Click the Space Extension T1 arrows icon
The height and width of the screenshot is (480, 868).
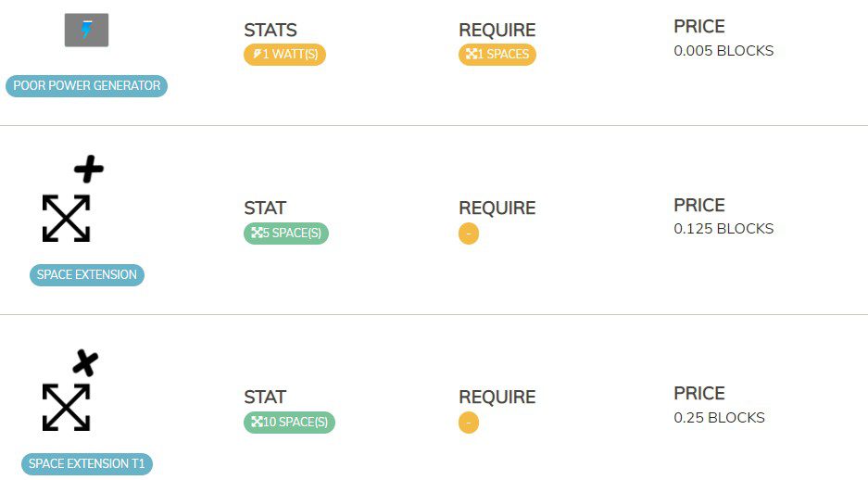click(x=66, y=408)
